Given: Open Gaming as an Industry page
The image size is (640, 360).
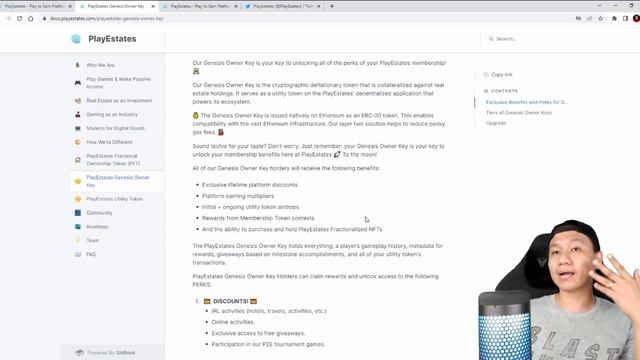Looking at the screenshot, I should 112,114.
